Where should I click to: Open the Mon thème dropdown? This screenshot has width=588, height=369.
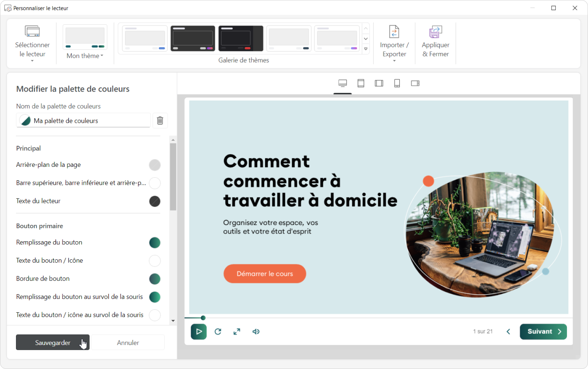pyautogui.click(x=85, y=55)
